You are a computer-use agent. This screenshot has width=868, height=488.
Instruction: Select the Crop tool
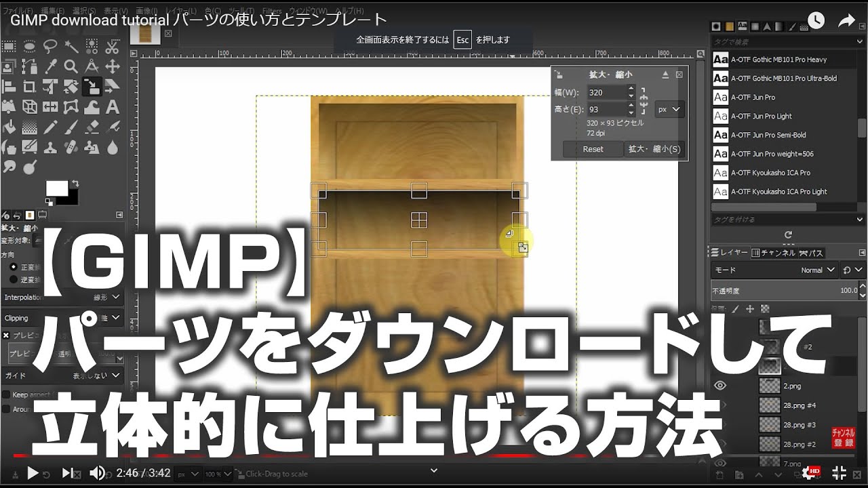point(30,87)
